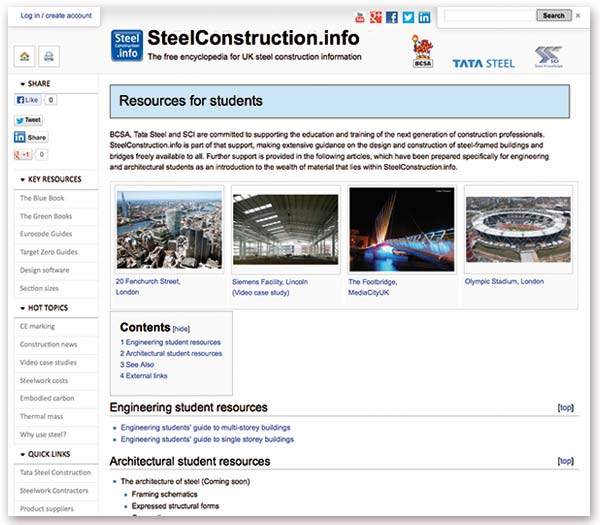The width and height of the screenshot is (600, 525).
Task: Collapse the KEY RESOURCES section
Action: [23, 179]
